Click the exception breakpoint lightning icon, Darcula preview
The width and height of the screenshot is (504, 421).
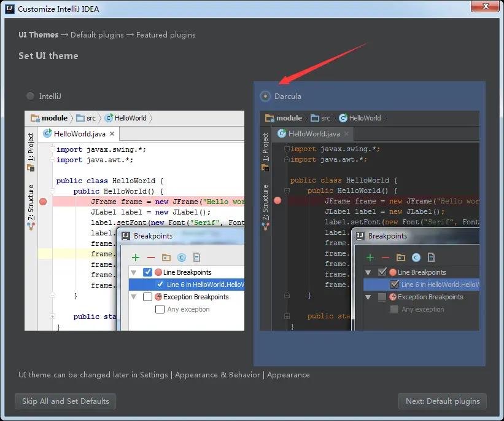point(393,297)
